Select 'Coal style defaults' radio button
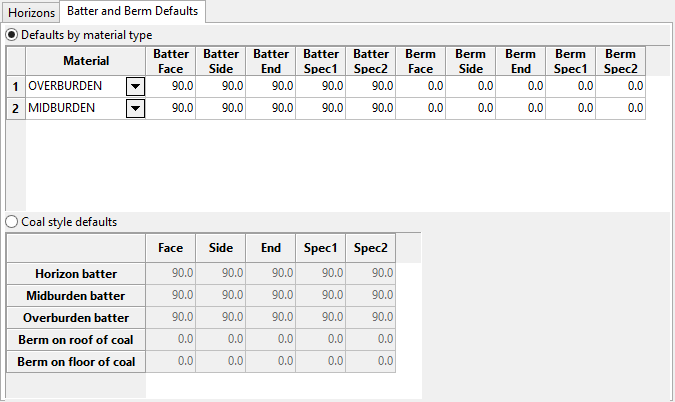The width and height of the screenshot is (675, 402). click(x=12, y=222)
